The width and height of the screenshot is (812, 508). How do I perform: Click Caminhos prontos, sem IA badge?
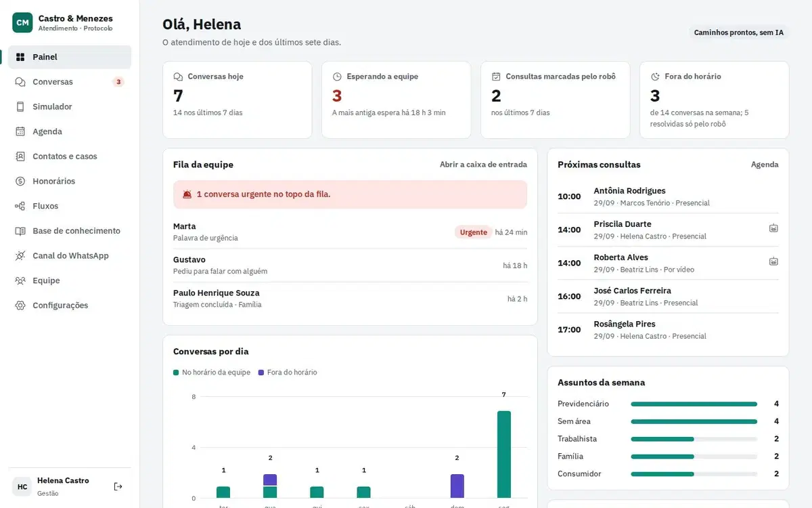tap(739, 33)
